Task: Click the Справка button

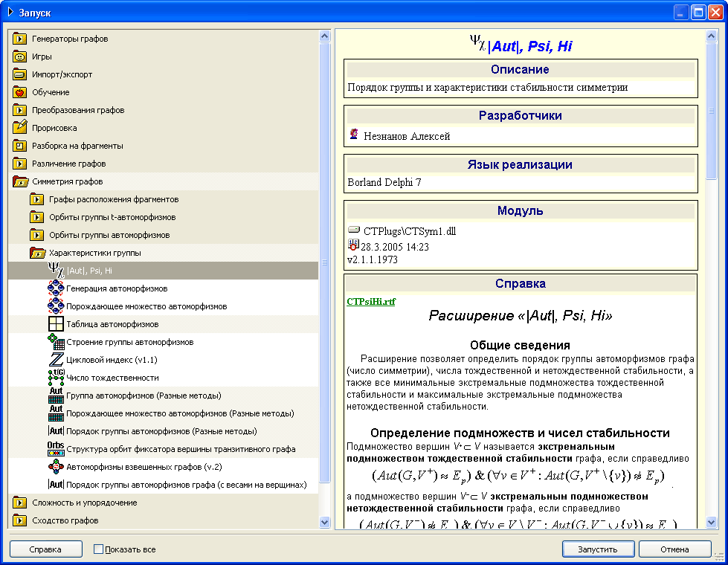Action: [45, 549]
